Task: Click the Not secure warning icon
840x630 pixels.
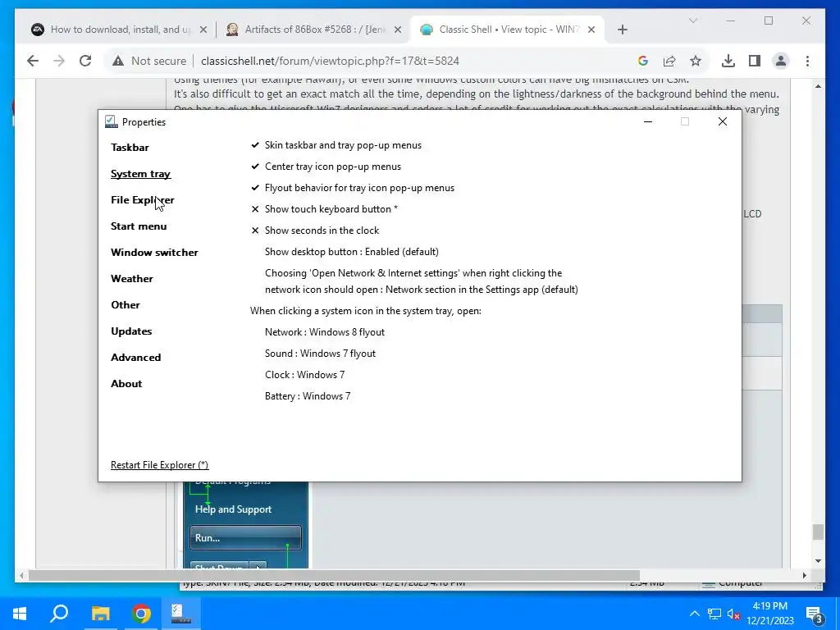Action: click(x=118, y=61)
